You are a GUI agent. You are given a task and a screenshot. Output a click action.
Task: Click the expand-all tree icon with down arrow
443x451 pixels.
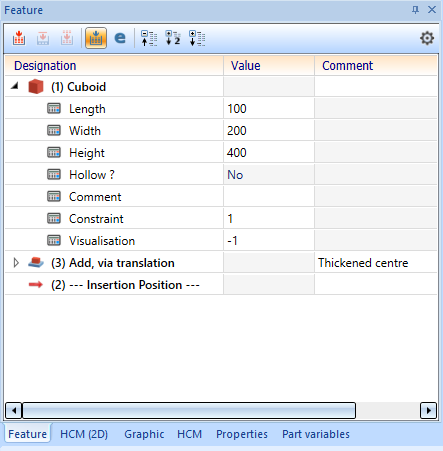click(x=197, y=38)
